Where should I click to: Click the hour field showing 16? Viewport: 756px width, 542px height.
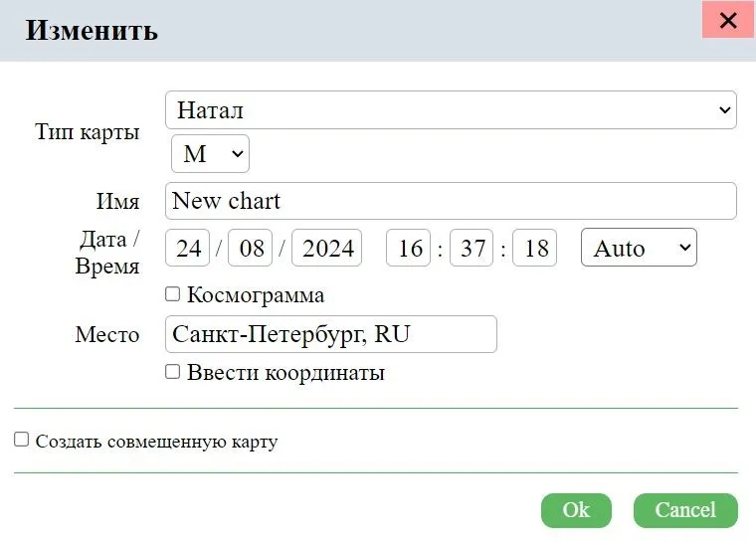[x=410, y=248]
